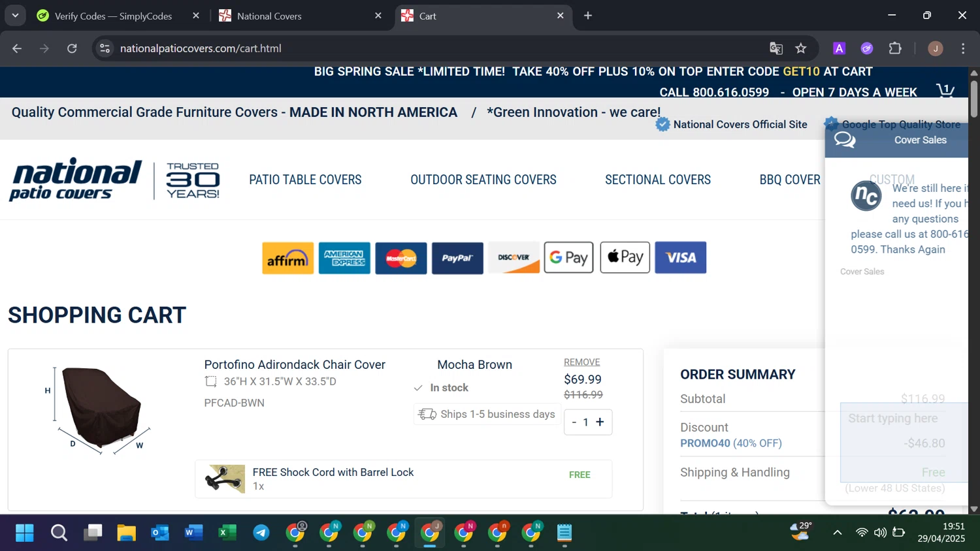Click the chair cover product thumbnail
The height and width of the screenshot is (551, 980).
point(98,410)
